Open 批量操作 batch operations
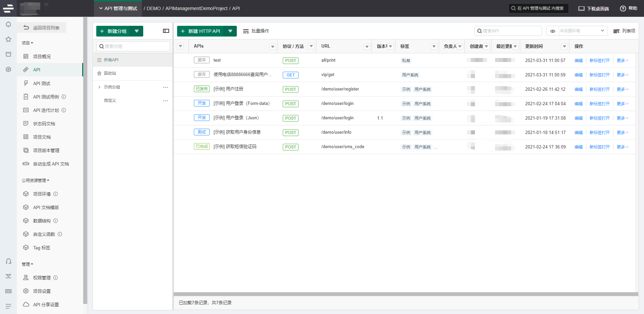 click(256, 31)
